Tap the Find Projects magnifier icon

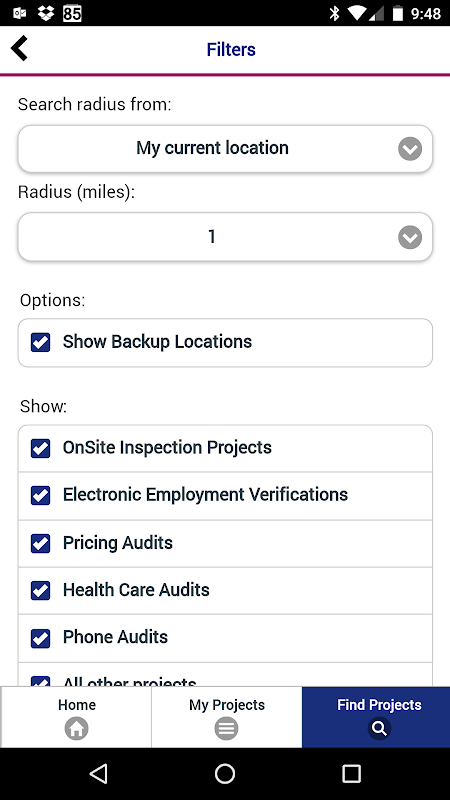tap(379, 729)
